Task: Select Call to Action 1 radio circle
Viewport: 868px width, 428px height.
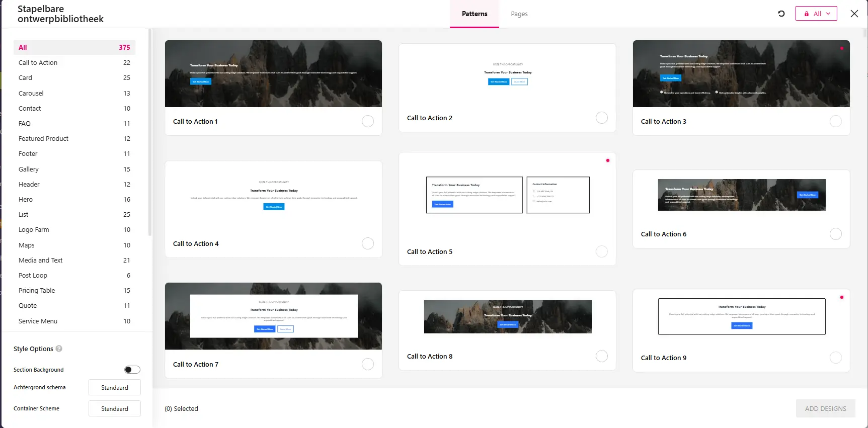Action: (368, 121)
